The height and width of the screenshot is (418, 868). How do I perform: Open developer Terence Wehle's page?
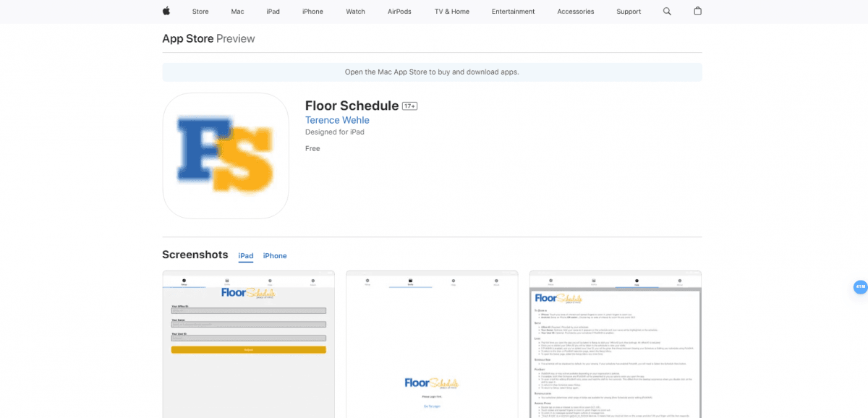pos(337,120)
